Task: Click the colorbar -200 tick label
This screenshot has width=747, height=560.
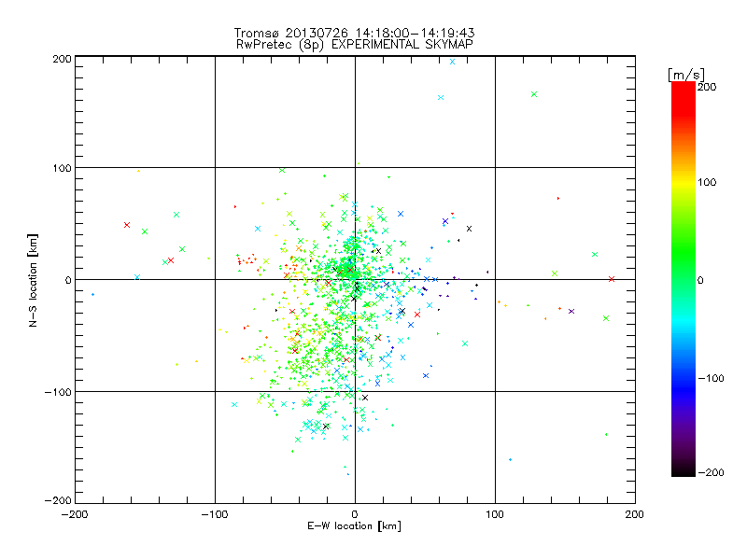Action: coord(711,472)
